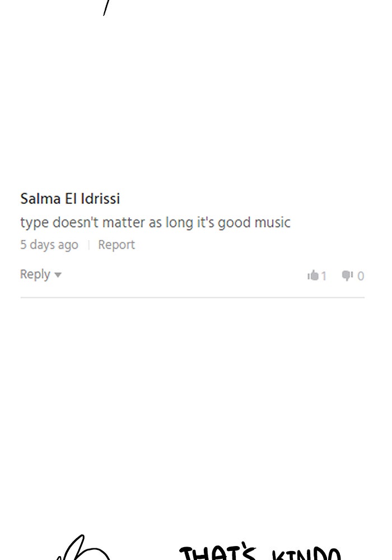Select the comment text about good music
This screenshot has width=392, height=560.
pos(155,222)
